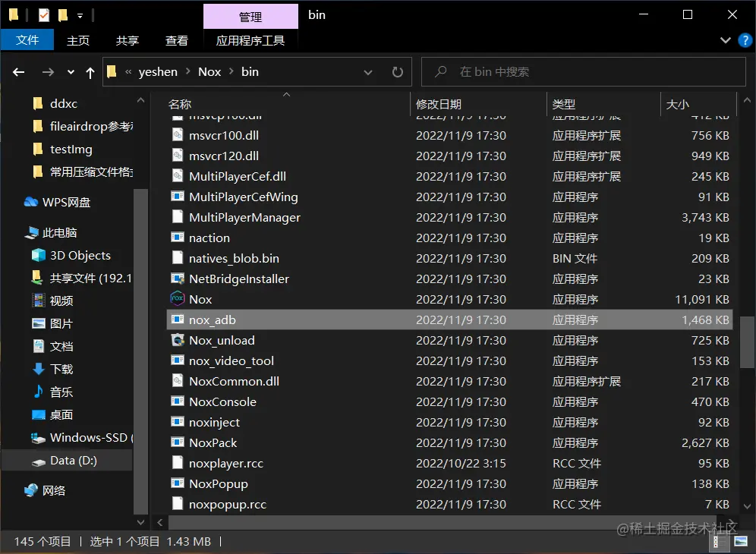Select Data (D:) in navigation pane

pyautogui.click(x=67, y=461)
